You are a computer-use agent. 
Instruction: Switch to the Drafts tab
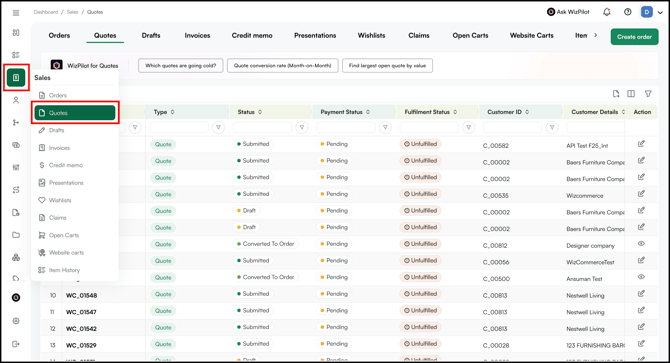(x=151, y=35)
